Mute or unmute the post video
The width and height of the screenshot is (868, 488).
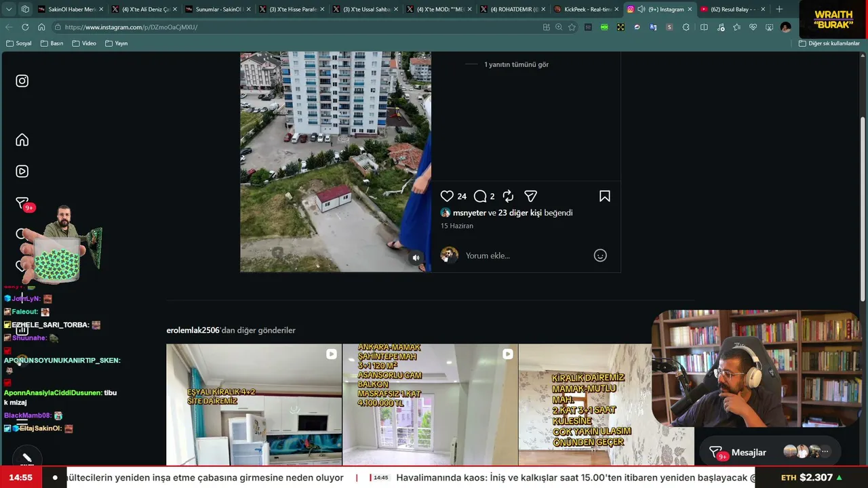(x=416, y=258)
